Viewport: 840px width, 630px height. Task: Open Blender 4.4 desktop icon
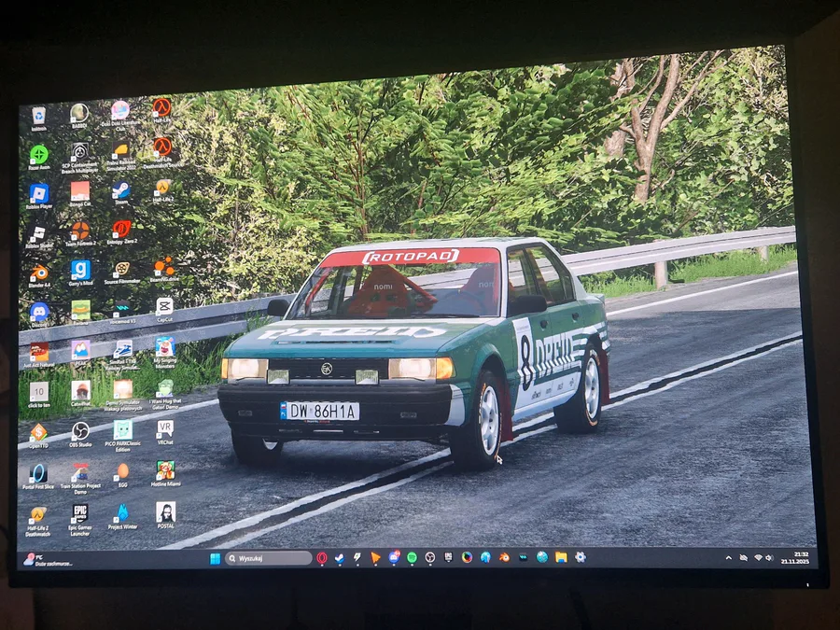pos(38,276)
